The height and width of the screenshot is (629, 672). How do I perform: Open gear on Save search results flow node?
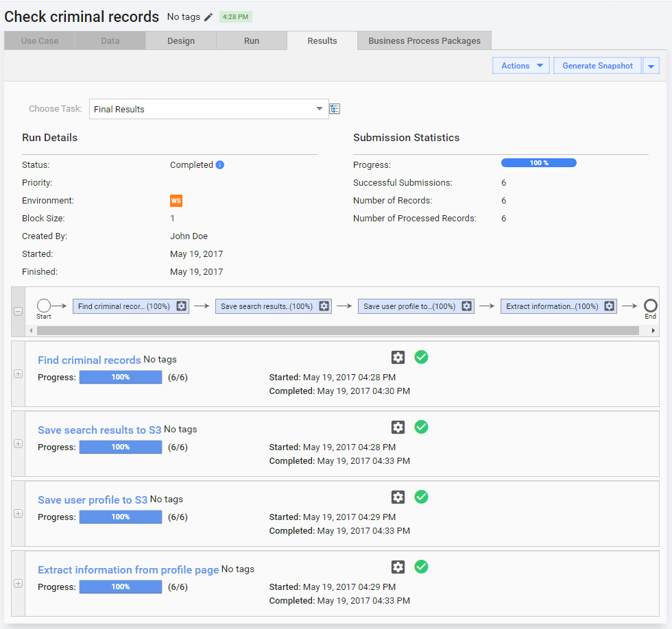coord(324,306)
